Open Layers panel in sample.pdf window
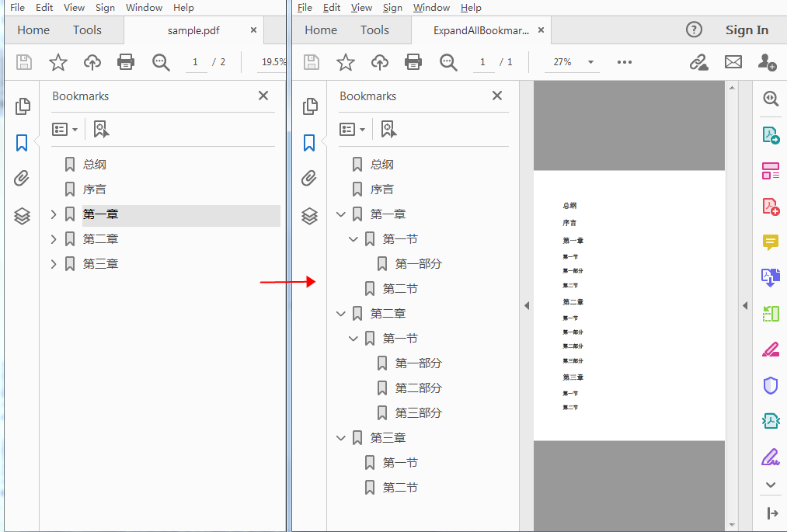787x532 pixels. (x=22, y=217)
